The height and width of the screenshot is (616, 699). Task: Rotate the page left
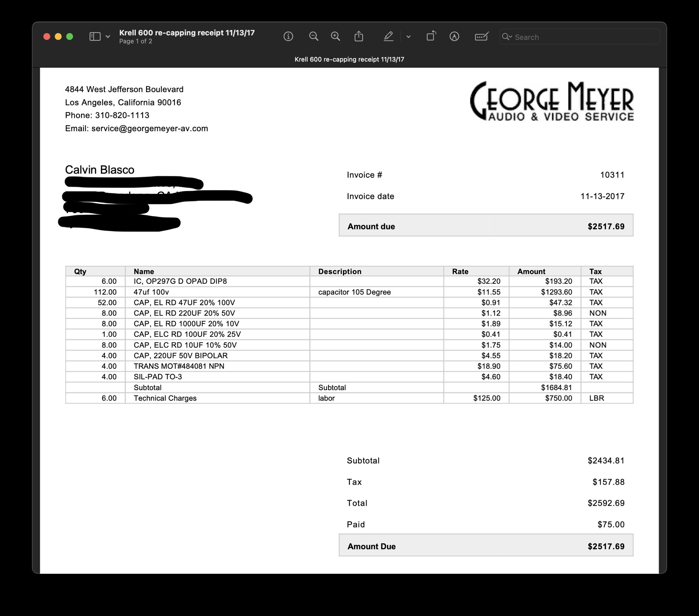coord(431,36)
